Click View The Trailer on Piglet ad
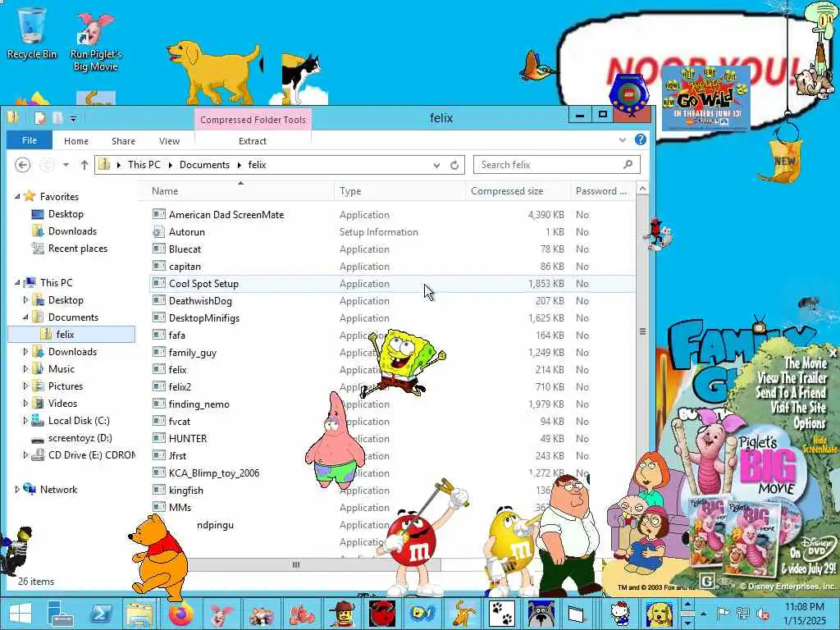This screenshot has height=630, width=840. click(x=792, y=377)
